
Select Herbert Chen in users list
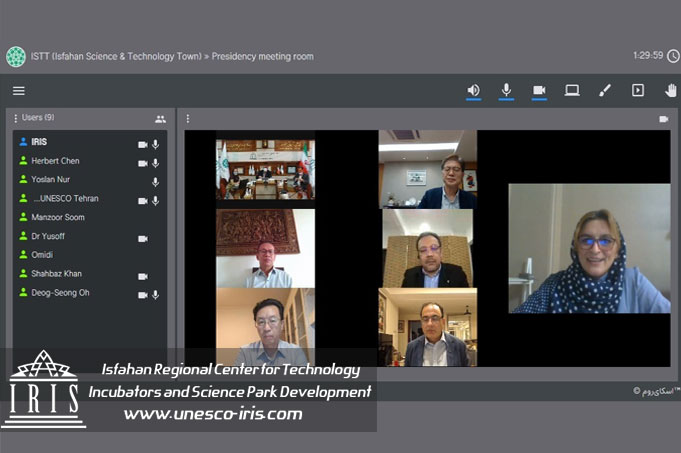click(55, 161)
